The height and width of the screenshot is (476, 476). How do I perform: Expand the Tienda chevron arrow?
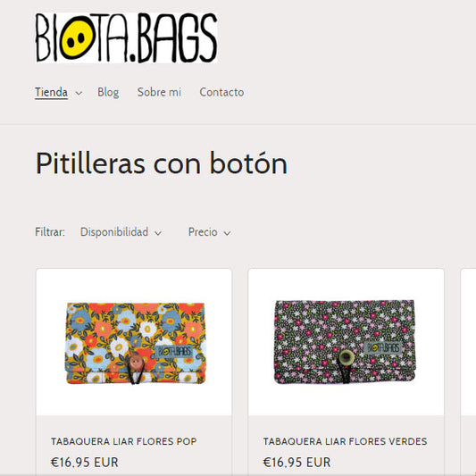(79, 93)
